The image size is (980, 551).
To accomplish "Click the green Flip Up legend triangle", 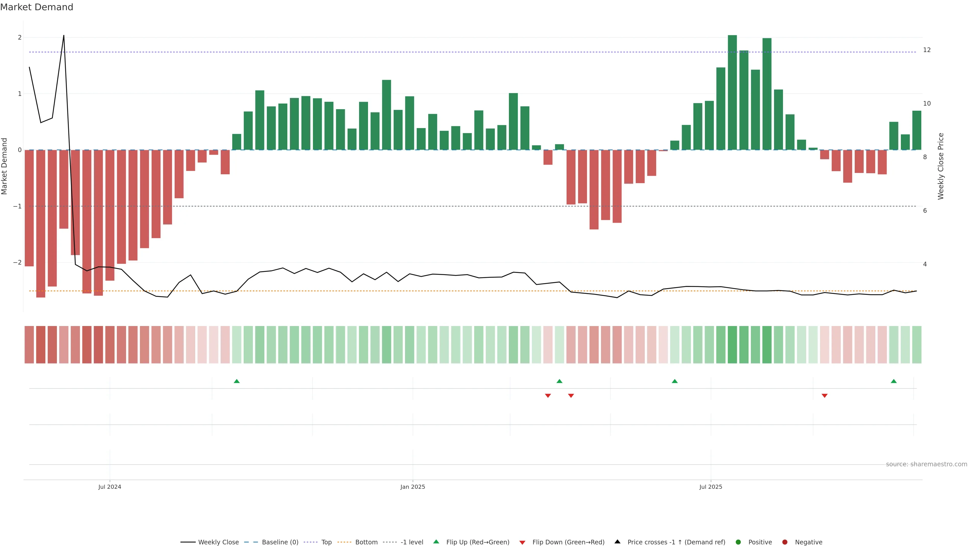I will [x=436, y=542].
